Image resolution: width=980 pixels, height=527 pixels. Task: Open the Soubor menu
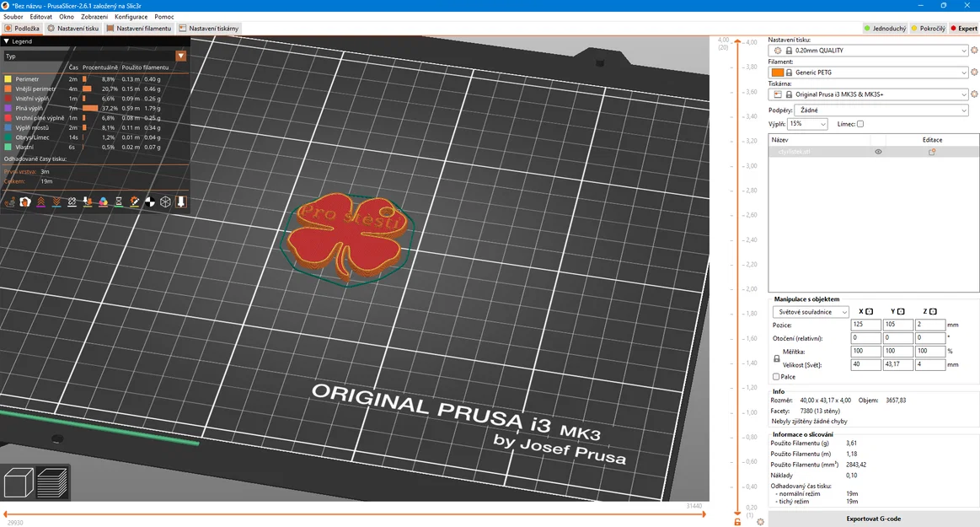[13, 16]
